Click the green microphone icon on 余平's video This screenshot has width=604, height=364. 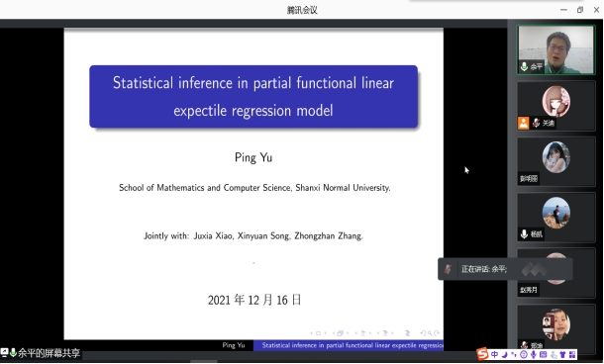tap(524, 66)
